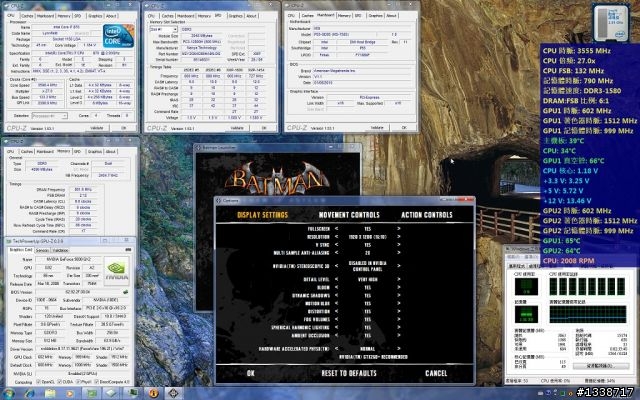Click the Resource Monitor button in Task Manager

[600, 366]
